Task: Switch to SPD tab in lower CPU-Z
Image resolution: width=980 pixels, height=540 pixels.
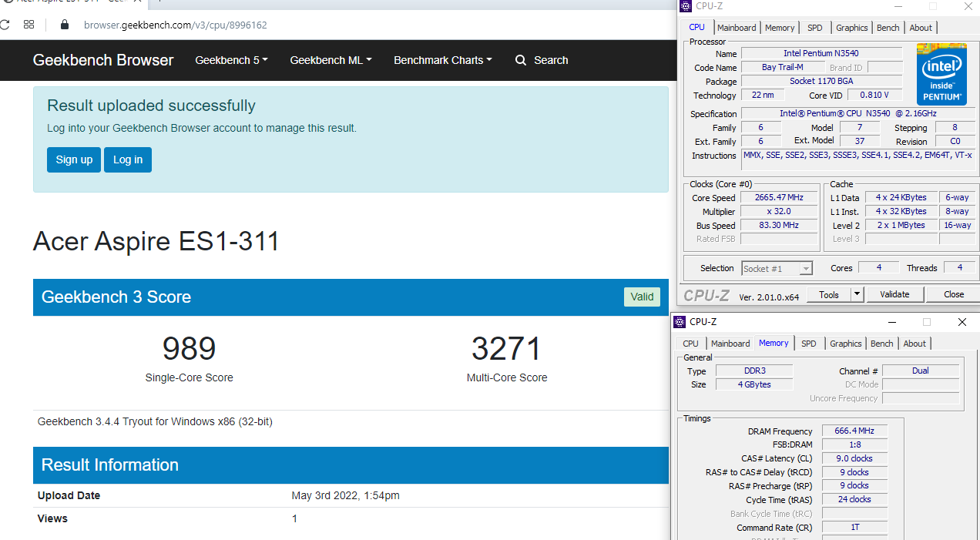Action: point(809,344)
